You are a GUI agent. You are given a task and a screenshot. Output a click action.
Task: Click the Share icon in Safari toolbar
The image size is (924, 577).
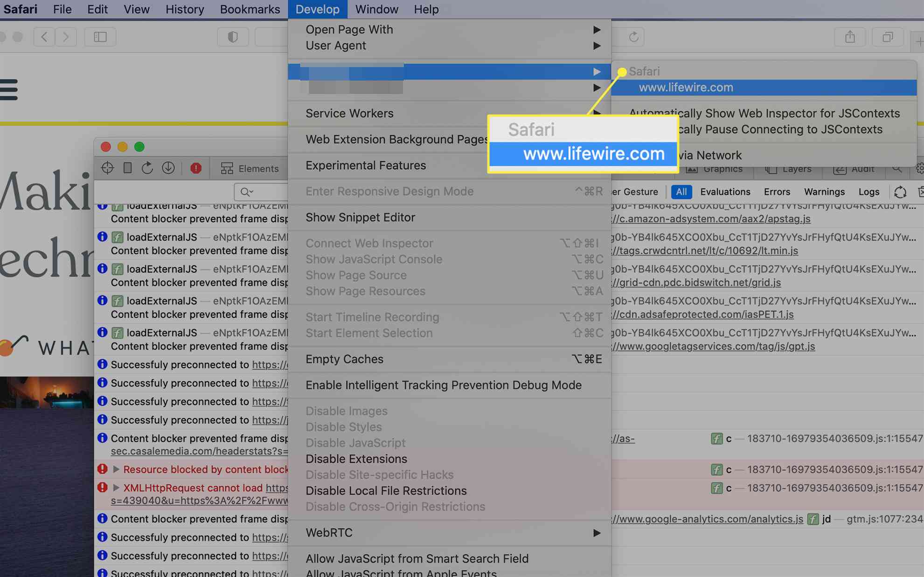[850, 37]
